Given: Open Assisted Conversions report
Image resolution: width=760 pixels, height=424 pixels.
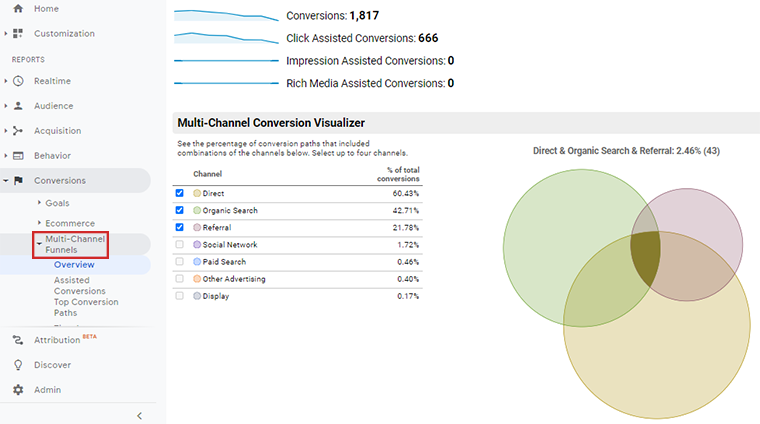Looking at the screenshot, I should [72, 286].
